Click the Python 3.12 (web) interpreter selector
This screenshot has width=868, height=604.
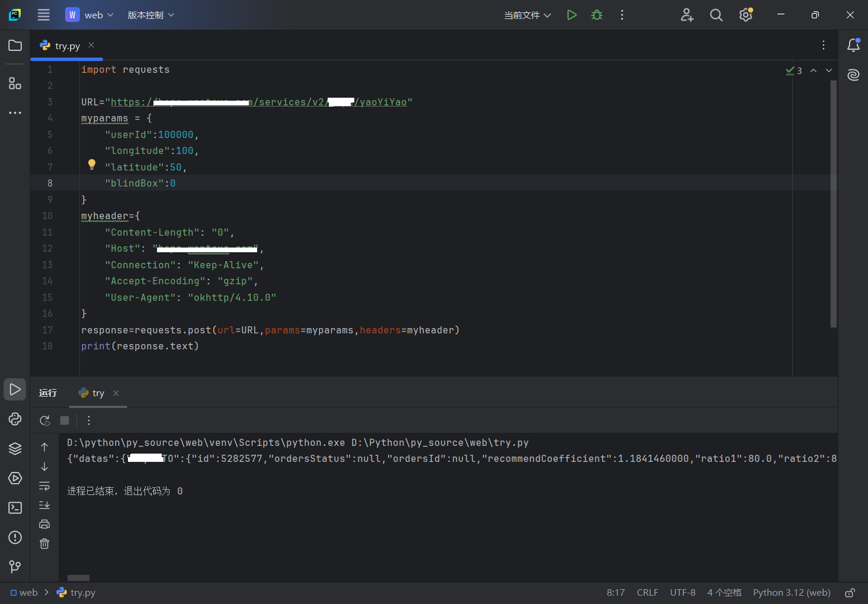(x=791, y=593)
